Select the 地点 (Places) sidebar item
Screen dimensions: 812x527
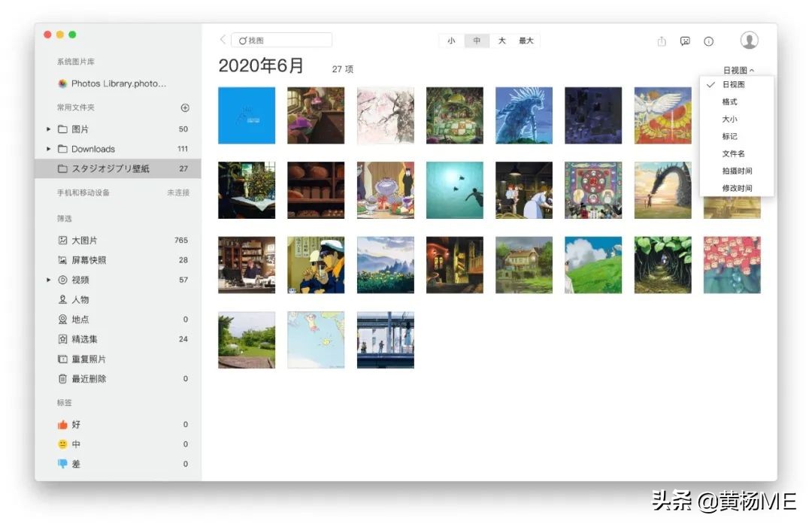pyautogui.click(x=75, y=319)
